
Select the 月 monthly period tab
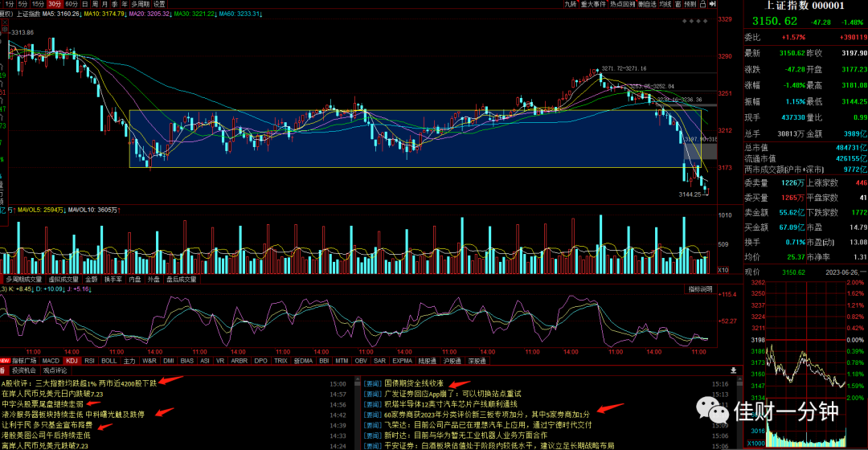(104, 4)
